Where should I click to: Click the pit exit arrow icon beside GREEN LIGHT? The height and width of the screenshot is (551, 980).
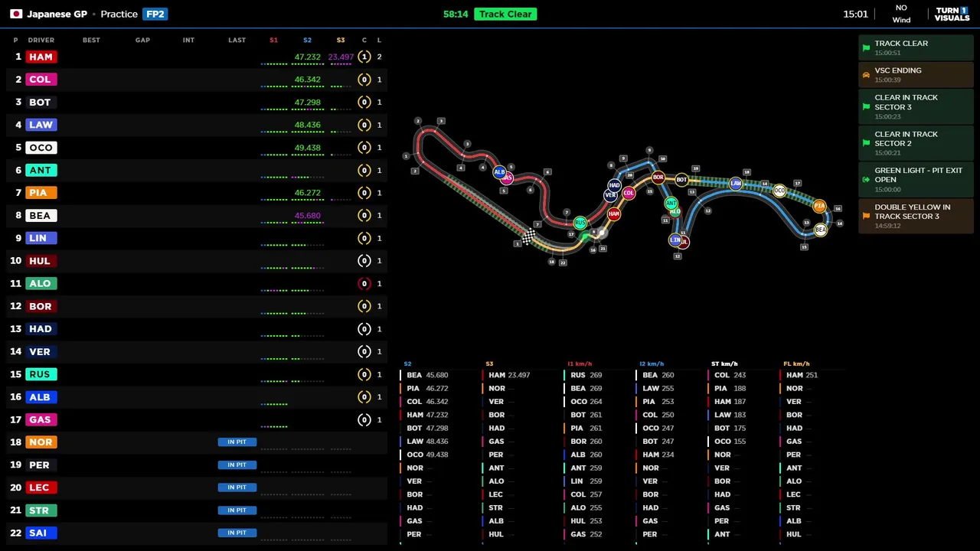tap(866, 180)
